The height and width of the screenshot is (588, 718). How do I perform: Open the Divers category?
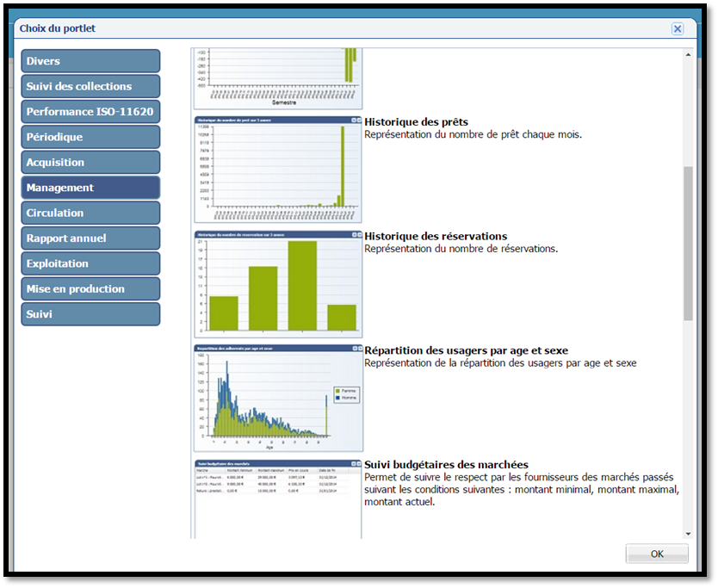point(90,61)
